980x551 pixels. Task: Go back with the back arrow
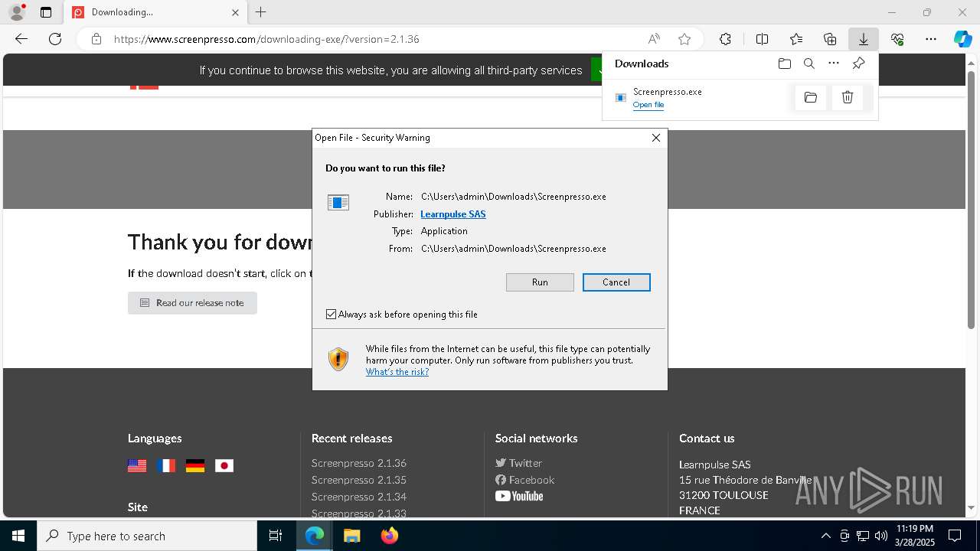pos(21,39)
